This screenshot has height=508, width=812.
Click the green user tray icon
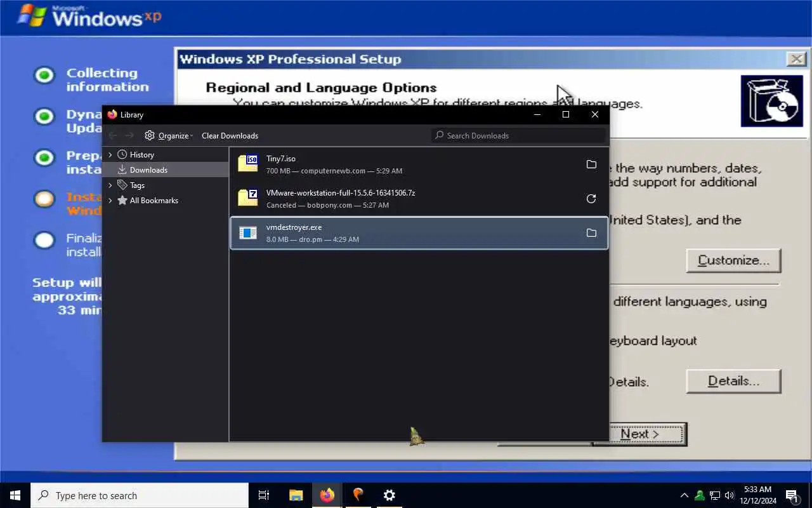[x=699, y=495]
